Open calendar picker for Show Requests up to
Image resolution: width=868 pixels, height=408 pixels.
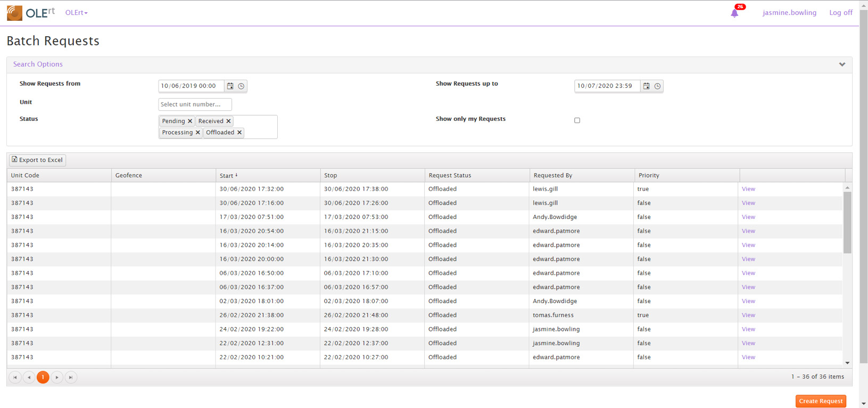(646, 86)
